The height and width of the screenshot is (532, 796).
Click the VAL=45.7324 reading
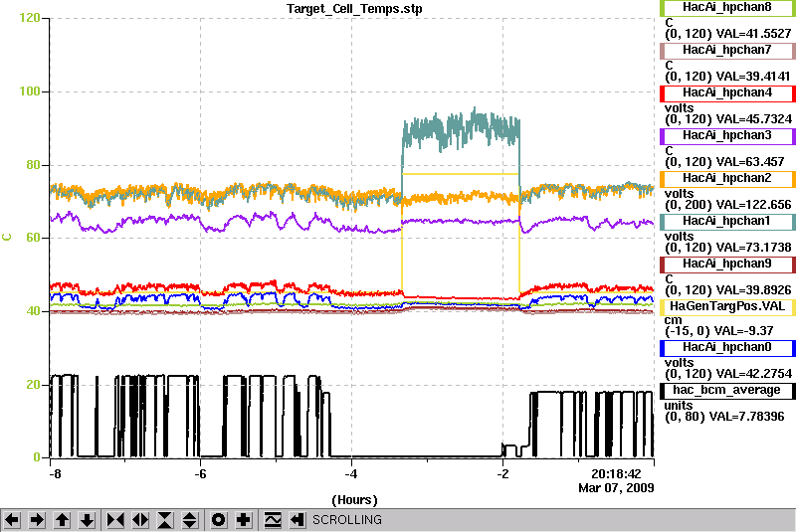point(753,119)
